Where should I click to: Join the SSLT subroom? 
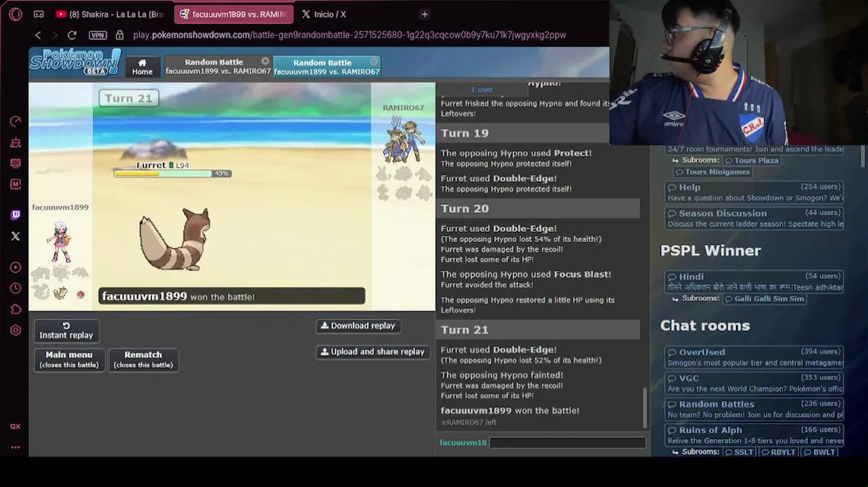tap(738, 452)
